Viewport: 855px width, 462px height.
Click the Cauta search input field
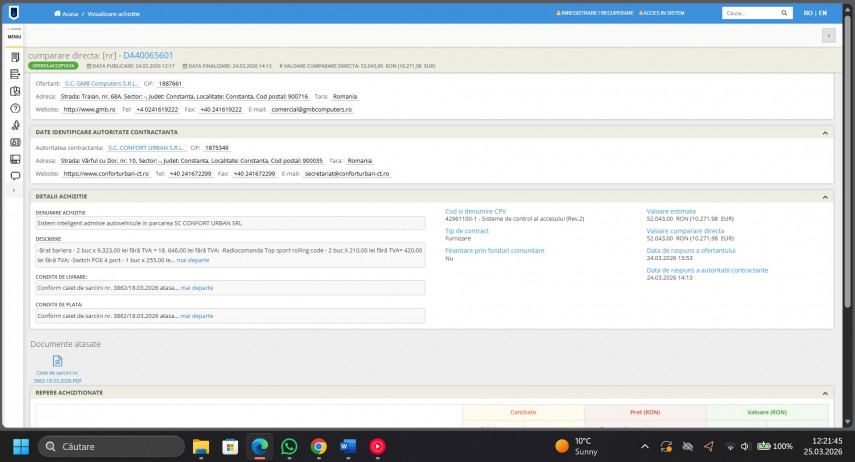tap(750, 13)
